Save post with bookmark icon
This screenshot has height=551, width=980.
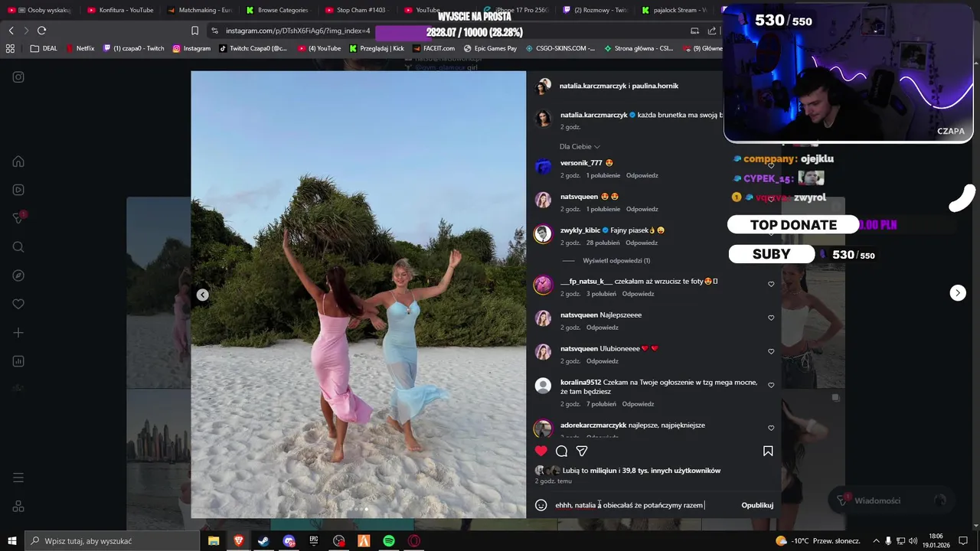click(768, 451)
